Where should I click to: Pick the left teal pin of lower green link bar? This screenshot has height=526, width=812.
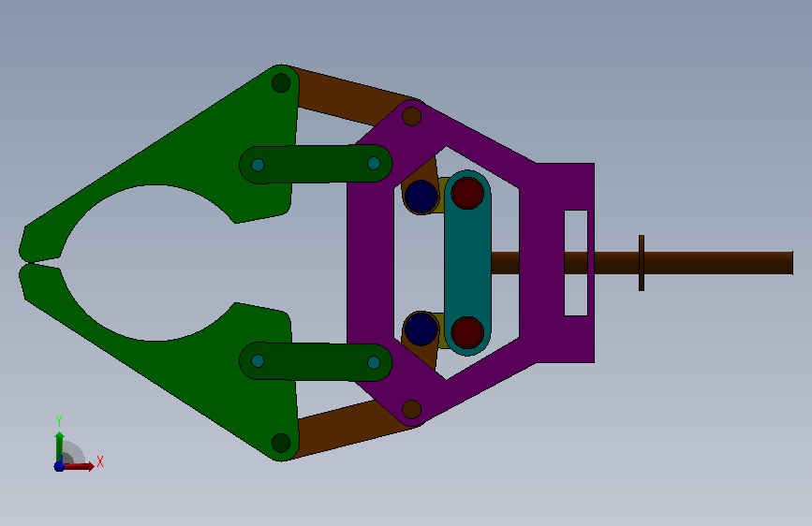pos(258,361)
